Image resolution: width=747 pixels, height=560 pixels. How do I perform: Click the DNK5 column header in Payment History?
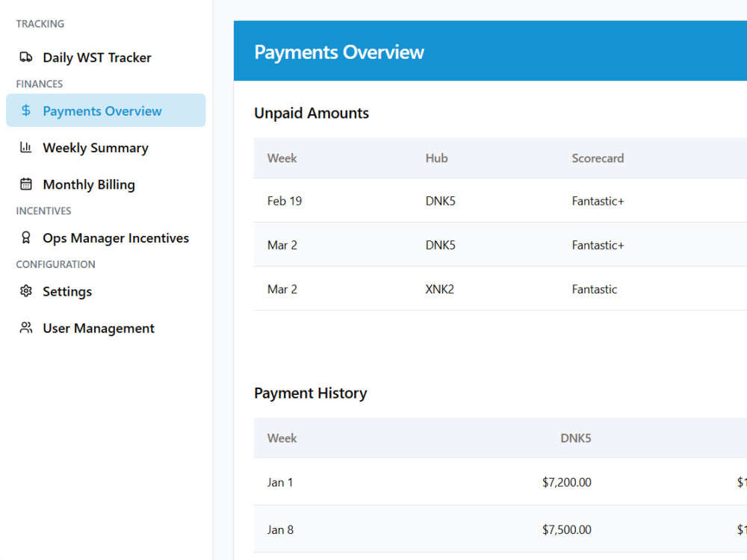[x=575, y=438]
